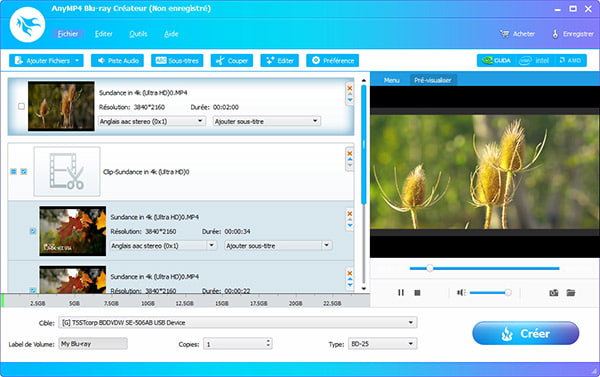This screenshot has width=600, height=377.
Task: Move the 00:00:22 clip up
Action: coord(350,279)
